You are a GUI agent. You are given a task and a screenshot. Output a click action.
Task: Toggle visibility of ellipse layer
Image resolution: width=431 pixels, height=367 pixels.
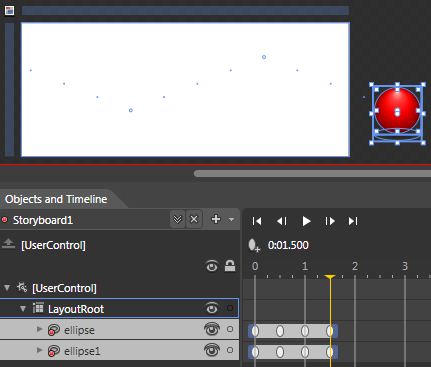[212, 330]
